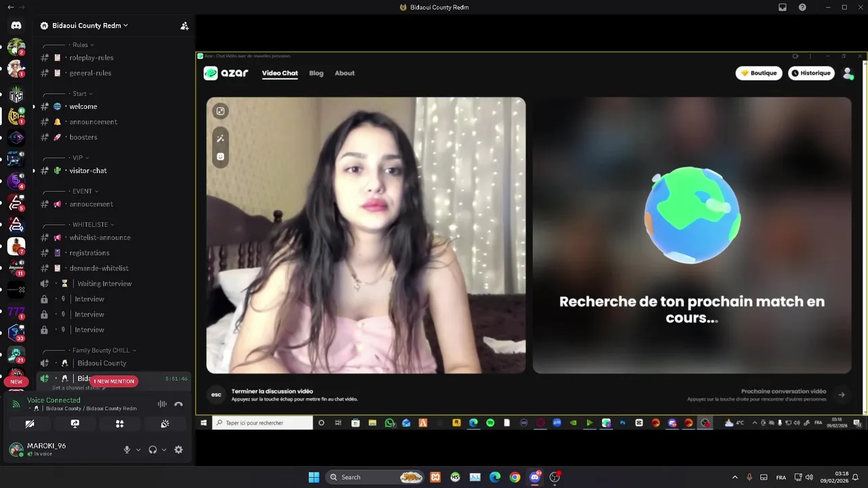
Task: Open Discord direct messages home icon
Action: 16,26
